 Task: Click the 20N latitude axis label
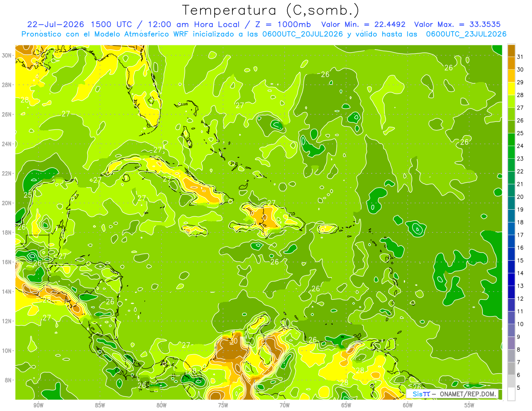[7, 203]
